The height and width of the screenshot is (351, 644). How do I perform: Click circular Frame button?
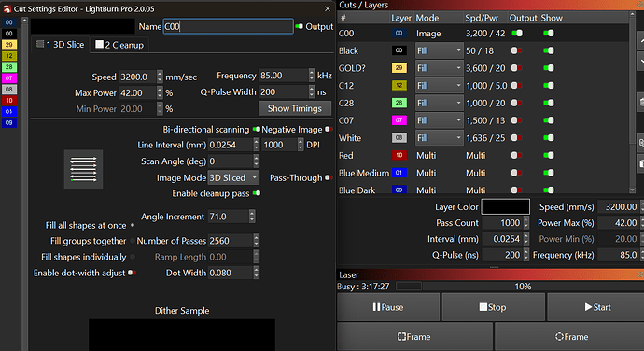click(571, 337)
